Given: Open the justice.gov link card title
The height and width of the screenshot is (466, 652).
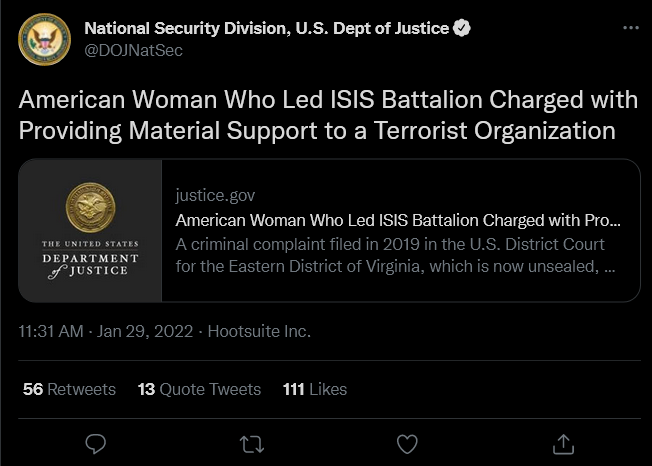Looking at the screenshot, I should tap(398, 220).
